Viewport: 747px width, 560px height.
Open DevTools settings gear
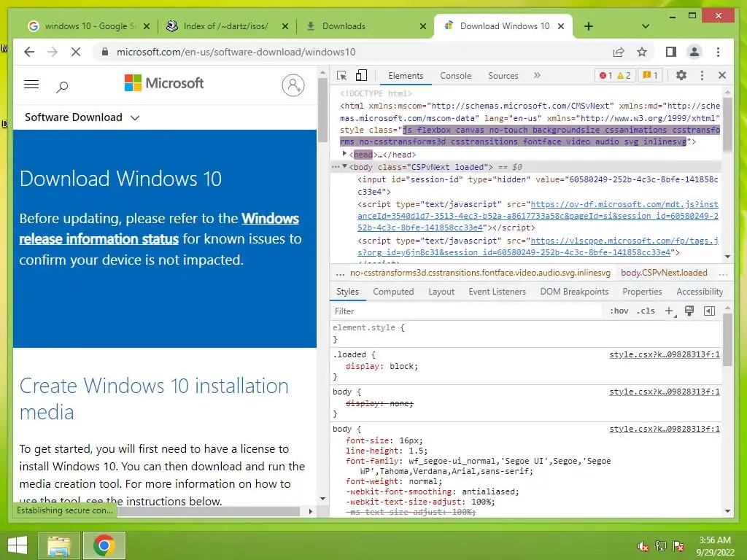tap(681, 75)
